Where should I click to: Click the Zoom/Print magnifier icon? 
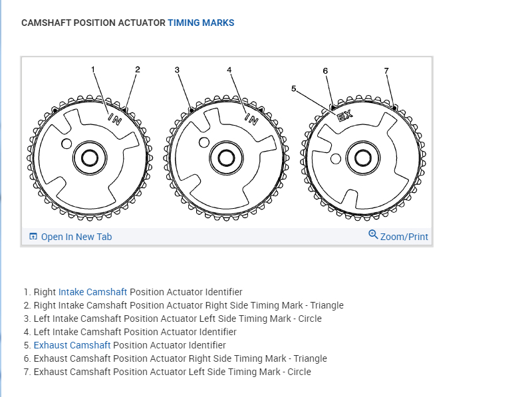click(x=373, y=235)
